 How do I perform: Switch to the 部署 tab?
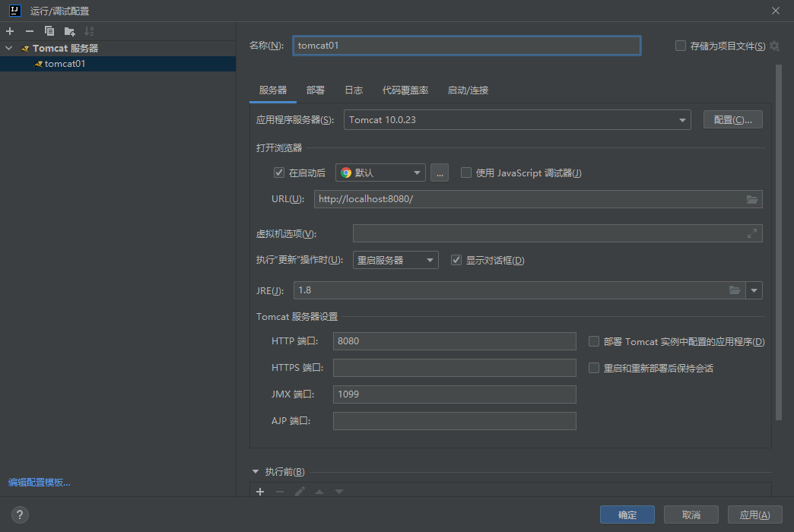coord(316,90)
